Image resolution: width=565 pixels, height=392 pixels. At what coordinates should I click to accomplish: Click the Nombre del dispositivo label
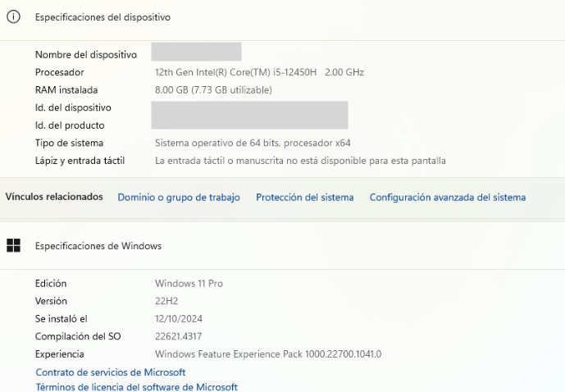click(x=86, y=55)
